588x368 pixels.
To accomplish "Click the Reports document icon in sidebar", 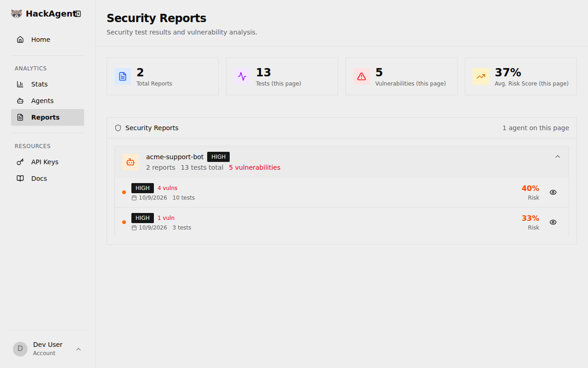I will [x=20, y=117].
